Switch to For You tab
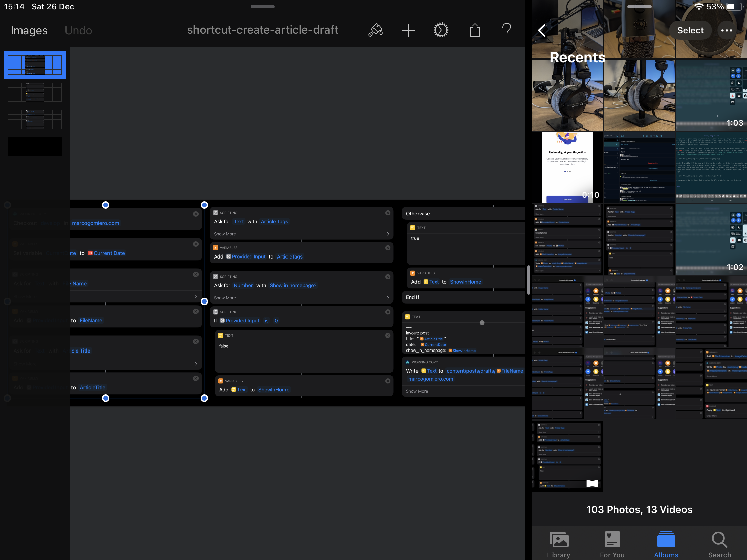 point(612,545)
